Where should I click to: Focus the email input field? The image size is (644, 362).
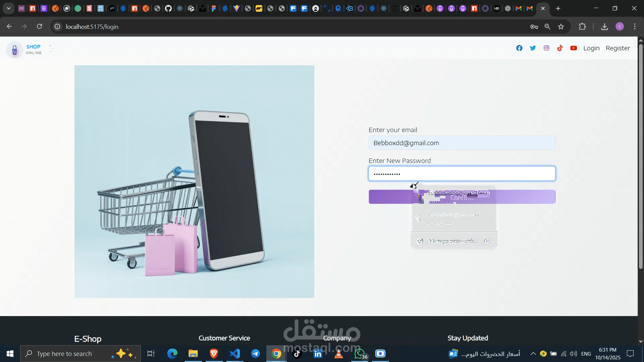[x=462, y=143]
